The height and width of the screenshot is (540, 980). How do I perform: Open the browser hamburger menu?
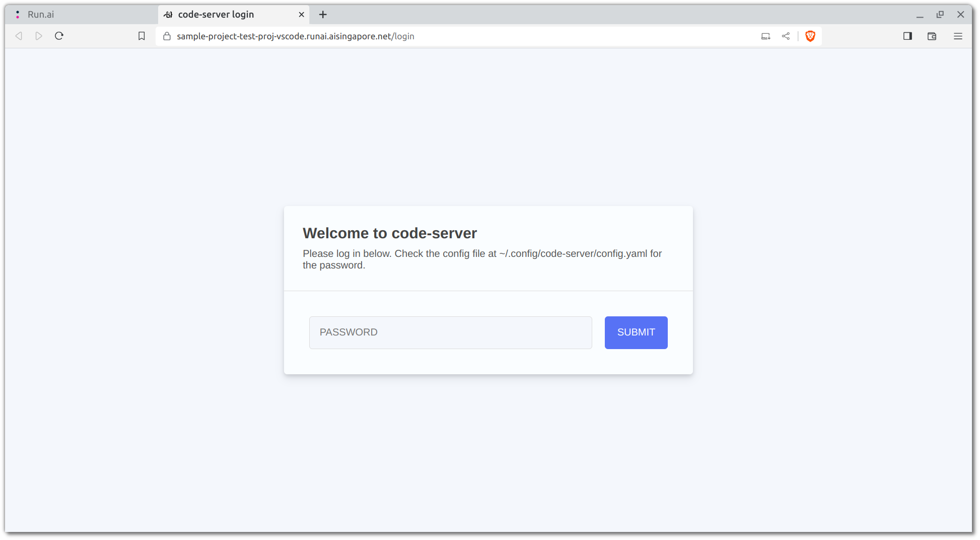coord(958,36)
